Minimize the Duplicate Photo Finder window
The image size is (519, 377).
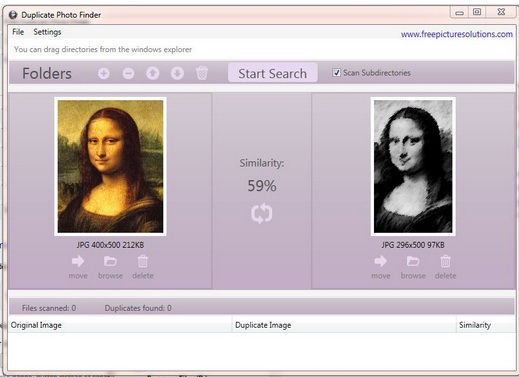(459, 13)
